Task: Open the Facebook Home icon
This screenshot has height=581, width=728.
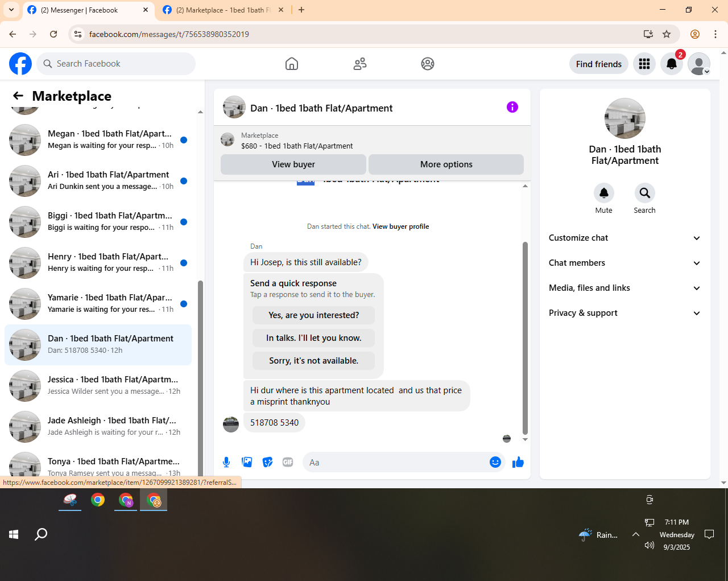Action: 291,64
